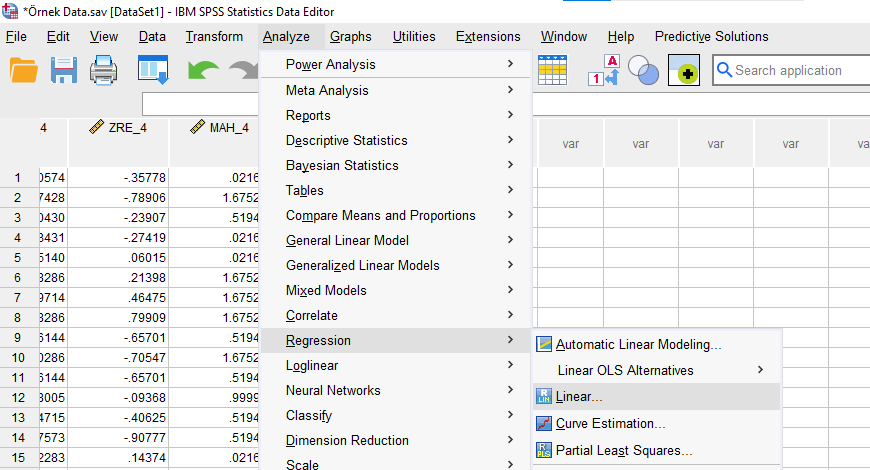
Task: Click the ZRE_4 column header
Action: (120, 128)
